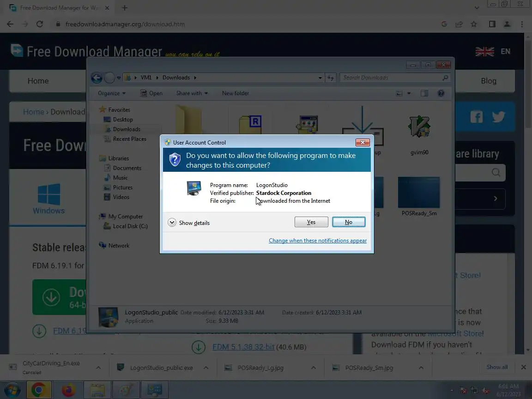Open CityCarDriving_En.exe download options arrow
The image size is (532, 399).
pos(98,368)
